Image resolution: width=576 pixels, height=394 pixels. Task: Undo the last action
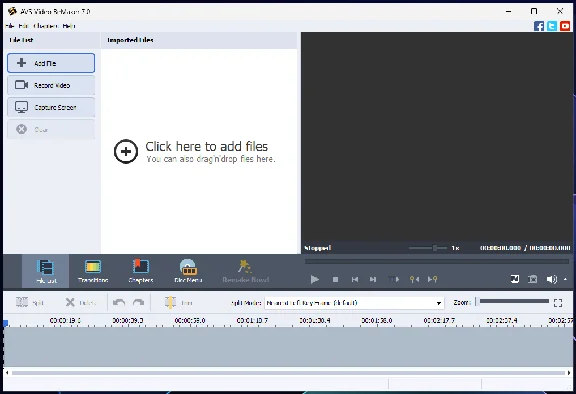click(119, 303)
